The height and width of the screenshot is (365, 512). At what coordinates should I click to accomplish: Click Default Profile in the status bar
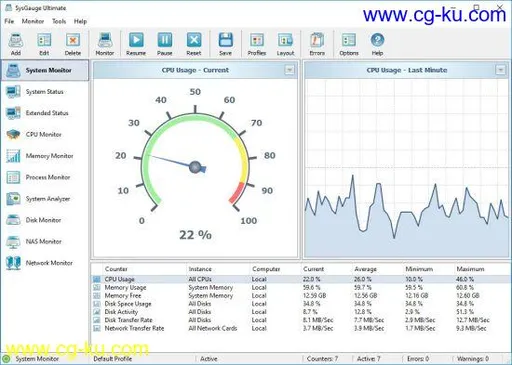pyautogui.click(x=113, y=359)
